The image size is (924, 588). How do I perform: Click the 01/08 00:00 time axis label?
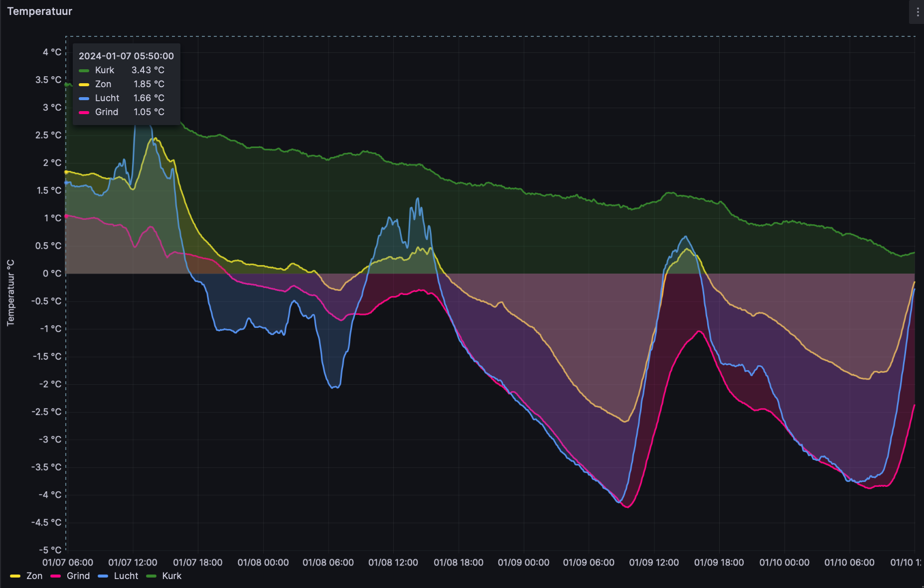tap(263, 563)
